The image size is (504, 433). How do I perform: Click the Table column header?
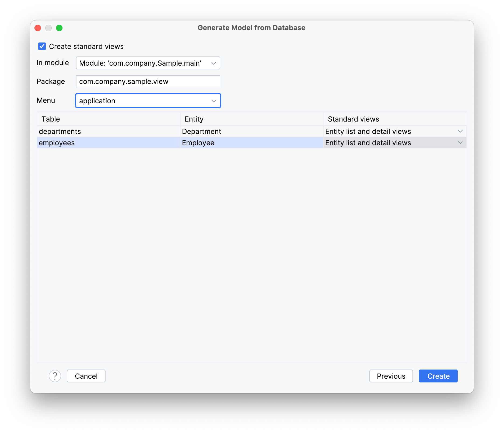(108, 119)
